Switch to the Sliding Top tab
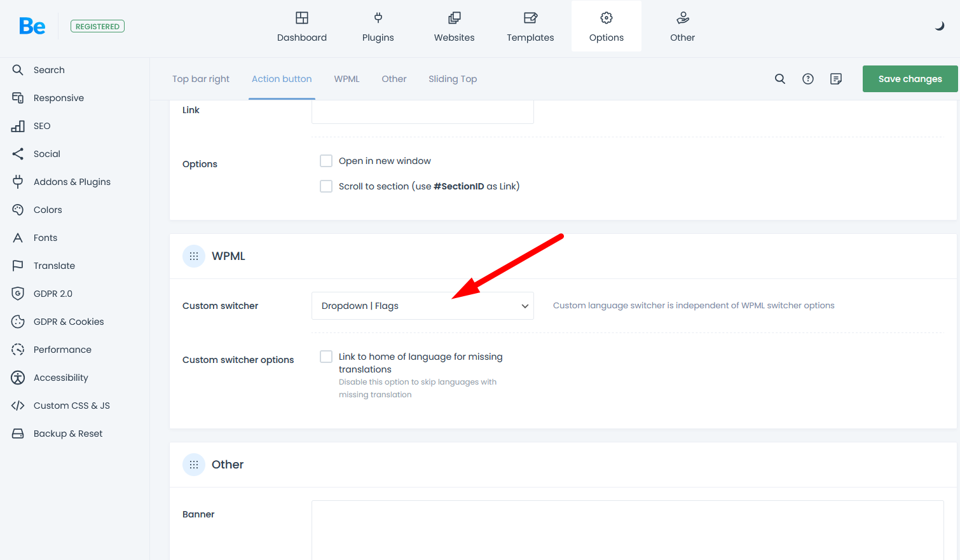The width and height of the screenshot is (960, 560). tap(452, 79)
